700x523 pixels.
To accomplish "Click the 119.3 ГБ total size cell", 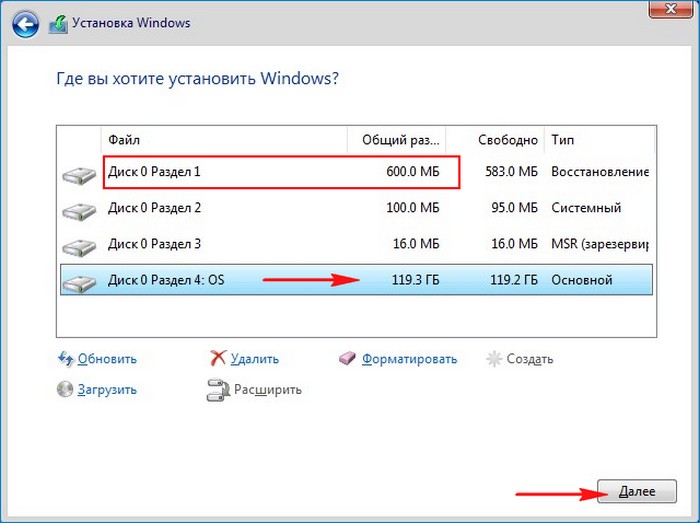I will click(x=416, y=280).
